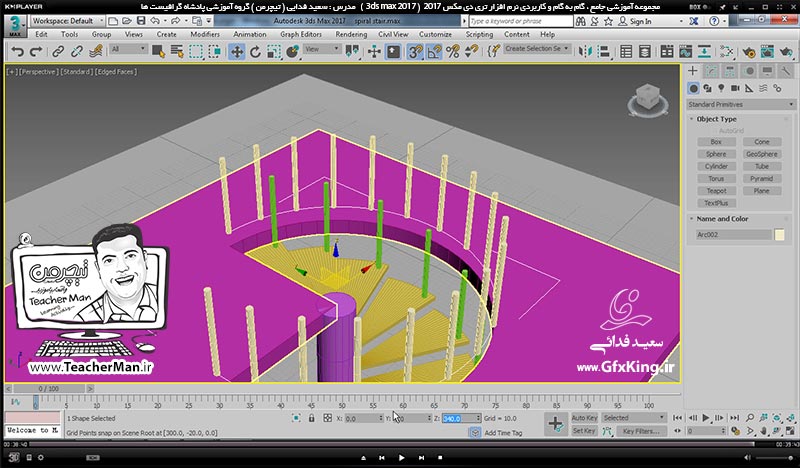Pick the Rectangular Selection Region tool
This screenshot has height=468, width=800.
(x=196, y=52)
